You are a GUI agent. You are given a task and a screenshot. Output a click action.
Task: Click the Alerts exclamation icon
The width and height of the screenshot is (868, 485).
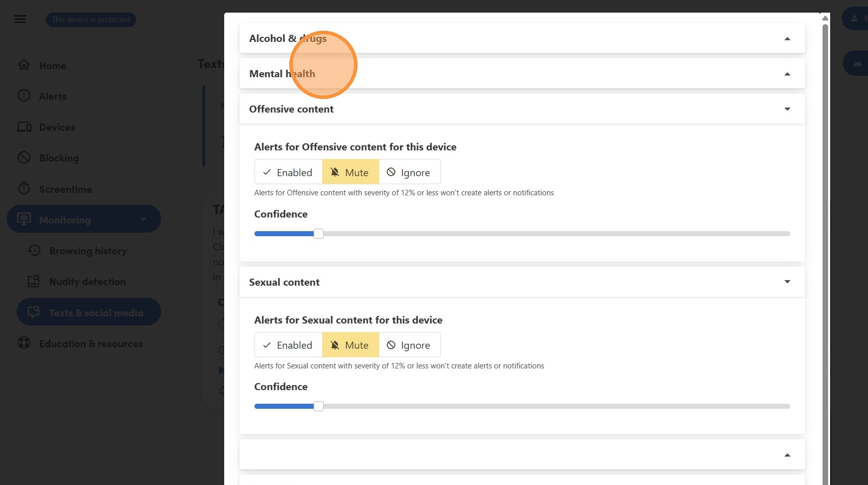pyautogui.click(x=24, y=95)
